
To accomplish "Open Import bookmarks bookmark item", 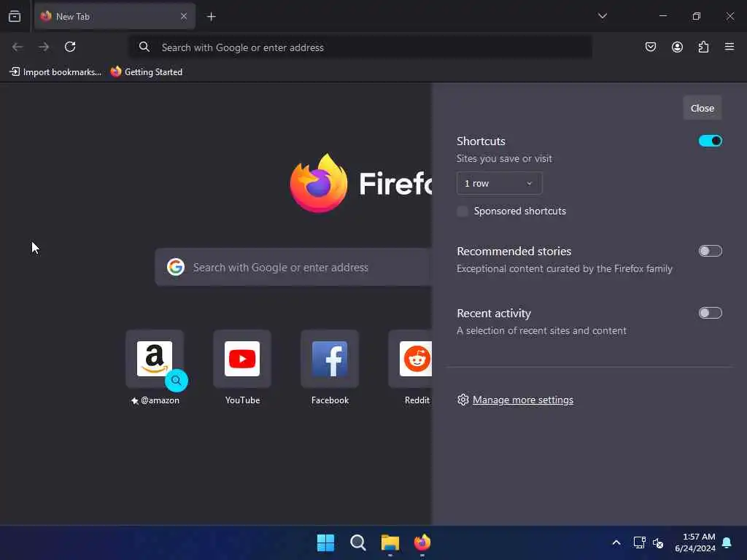I will coord(55,72).
